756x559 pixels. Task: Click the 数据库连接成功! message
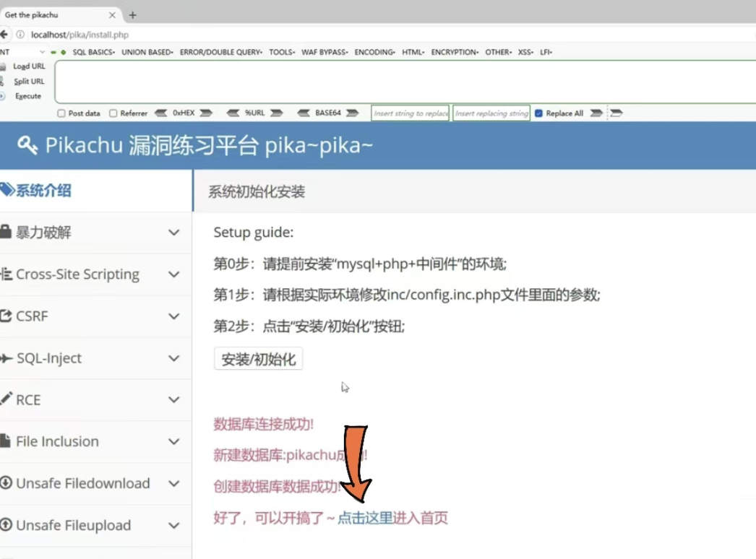click(264, 424)
